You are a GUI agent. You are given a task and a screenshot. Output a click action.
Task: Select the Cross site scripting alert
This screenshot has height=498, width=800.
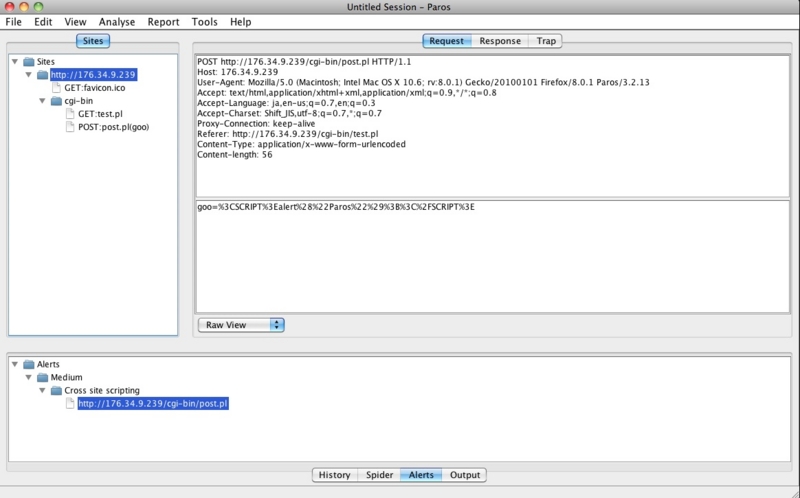(102, 390)
